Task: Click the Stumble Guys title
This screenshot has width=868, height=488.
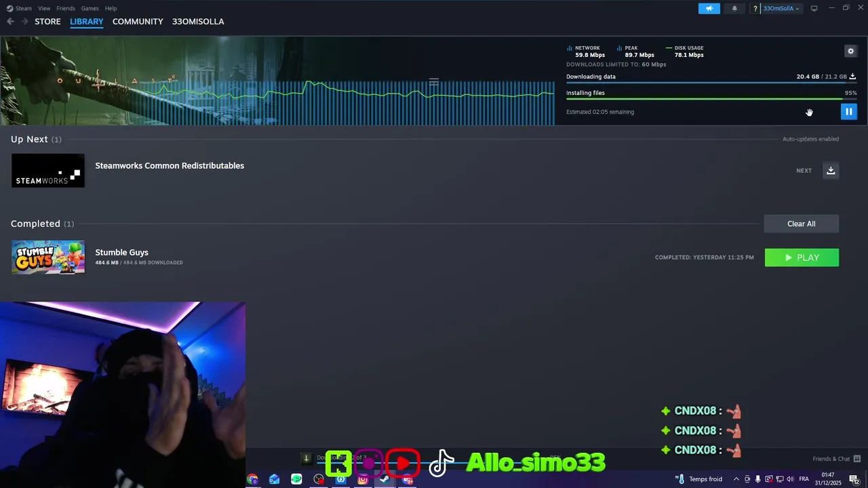Action: coord(121,252)
